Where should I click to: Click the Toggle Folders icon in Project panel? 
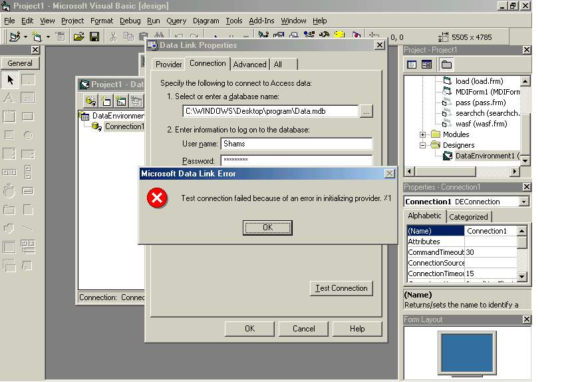[x=446, y=65]
